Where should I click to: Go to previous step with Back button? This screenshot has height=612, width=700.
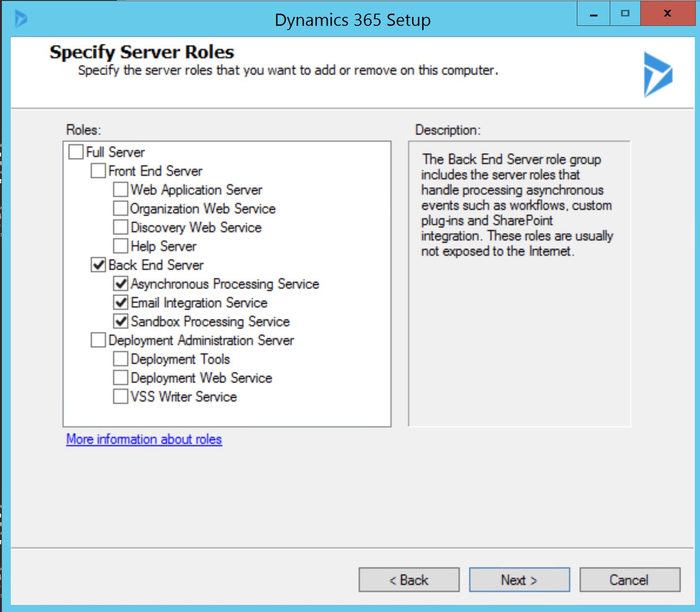409,580
